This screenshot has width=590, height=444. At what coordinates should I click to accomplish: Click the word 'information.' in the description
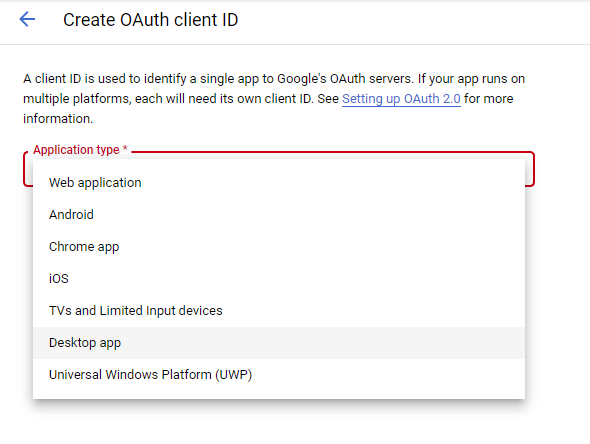pyautogui.click(x=58, y=119)
